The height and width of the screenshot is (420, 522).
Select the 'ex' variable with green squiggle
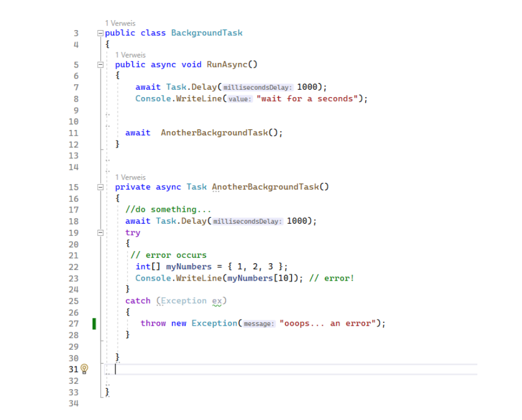[x=217, y=301]
